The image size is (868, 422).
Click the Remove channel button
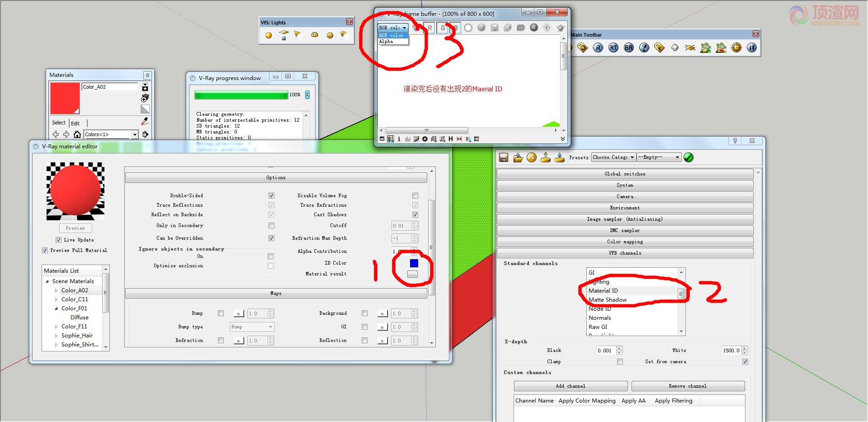pyautogui.click(x=688, y=386)
